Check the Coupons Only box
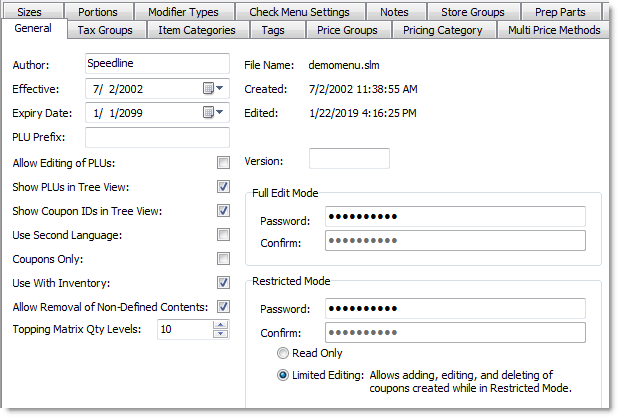This screenshot has width=618, height=417. 224,259
